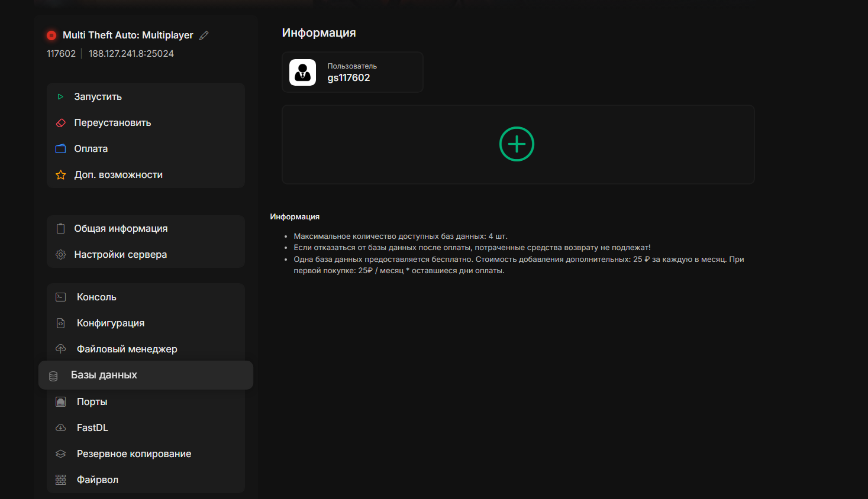Click the gs117602 user avatar
The width and height of the screenshot is (868, 499).
(302, 72)
